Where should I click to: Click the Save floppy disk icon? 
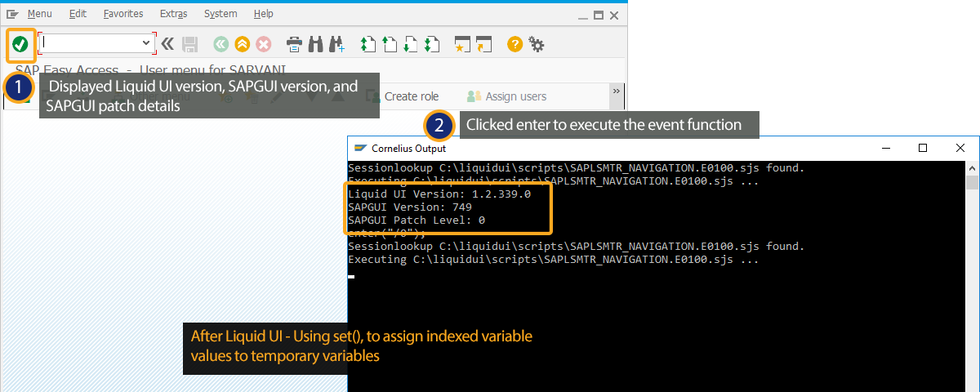(x=189, y=44)
